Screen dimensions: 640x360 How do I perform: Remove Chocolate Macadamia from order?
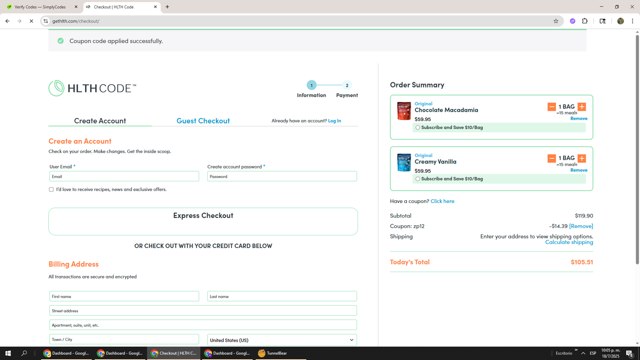[x=579, y=118]
